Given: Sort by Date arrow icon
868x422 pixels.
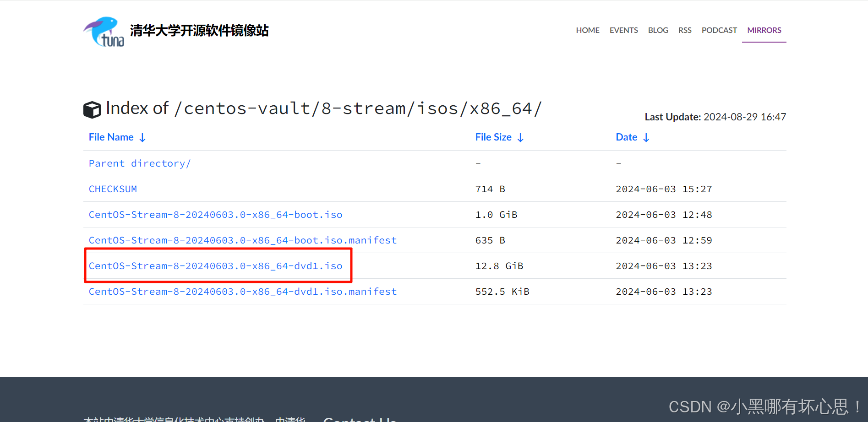Looking at the screenshot, I should click(x=646, y=138).
